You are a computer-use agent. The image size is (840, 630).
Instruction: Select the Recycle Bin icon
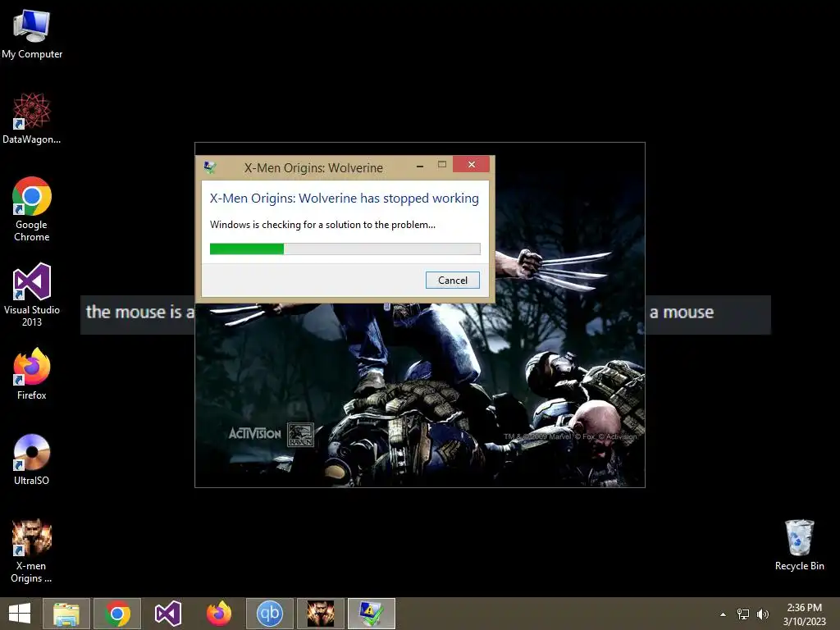799,545
